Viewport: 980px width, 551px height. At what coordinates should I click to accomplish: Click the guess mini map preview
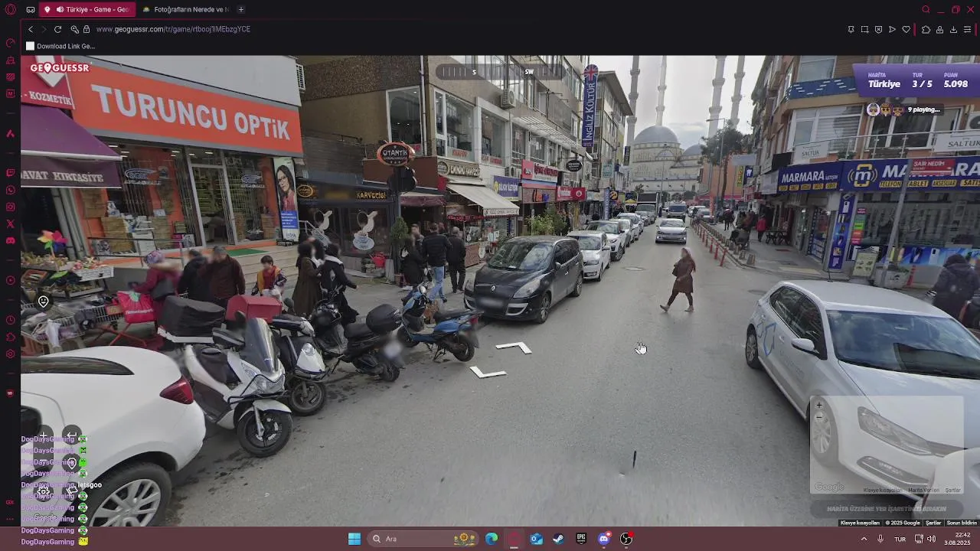887,445
